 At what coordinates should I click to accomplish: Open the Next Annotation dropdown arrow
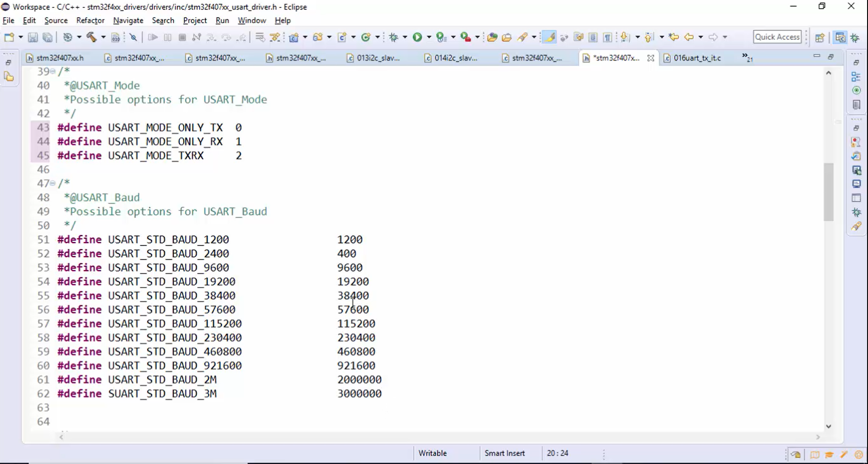[637, 37]
